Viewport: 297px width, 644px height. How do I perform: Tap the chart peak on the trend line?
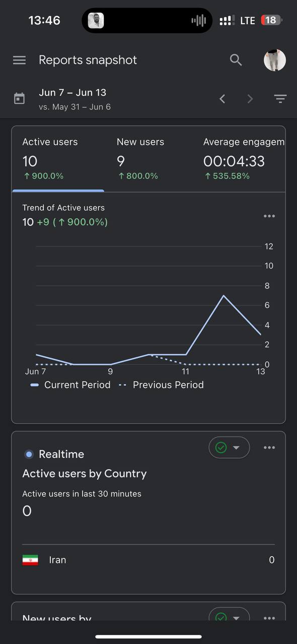(x=223, y=295)
